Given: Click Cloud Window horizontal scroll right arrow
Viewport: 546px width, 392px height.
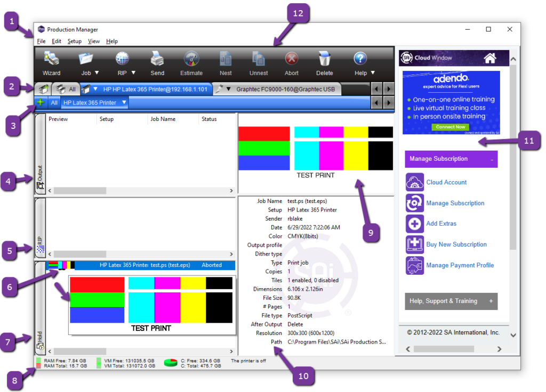Looking at the screenshot, I should (x=499, y=349).
